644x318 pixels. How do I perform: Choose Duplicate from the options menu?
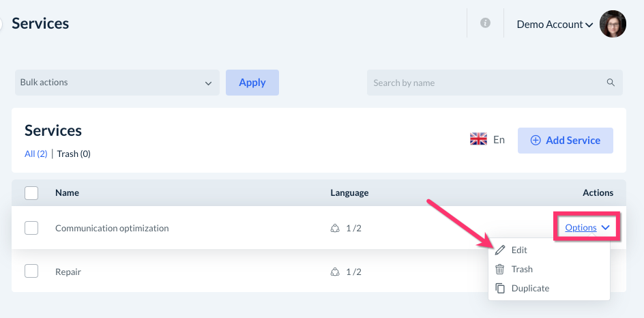530,289
